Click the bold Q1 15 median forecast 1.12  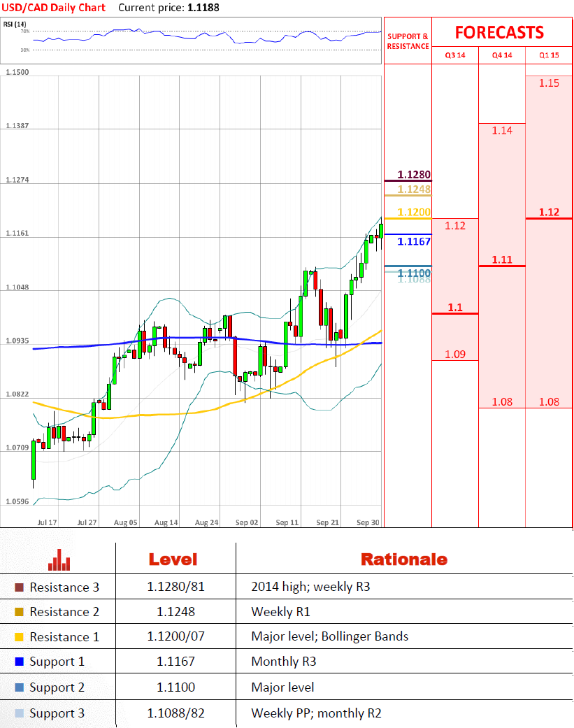[549, 212]
